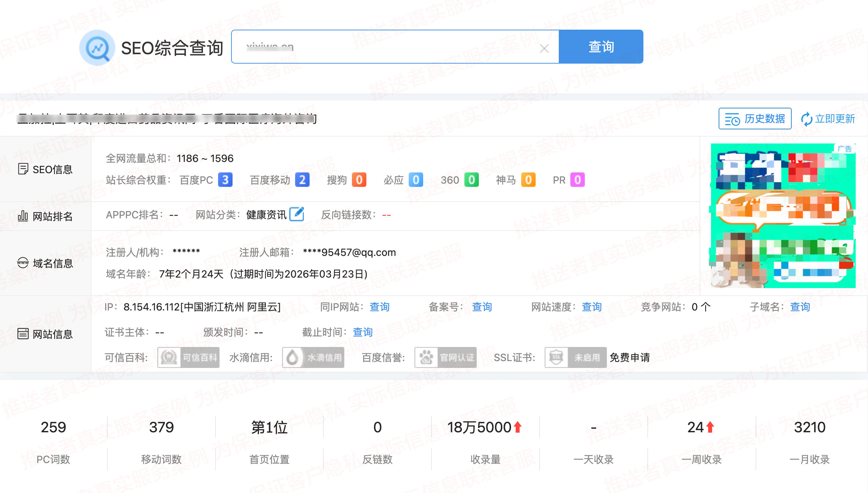Query 备案号 link

(482, 307)
